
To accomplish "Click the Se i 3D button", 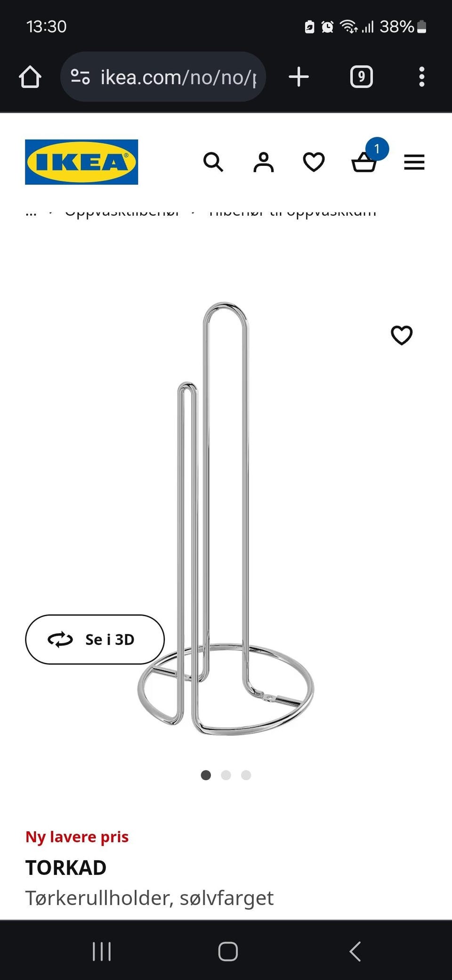I will click(95, 639).
